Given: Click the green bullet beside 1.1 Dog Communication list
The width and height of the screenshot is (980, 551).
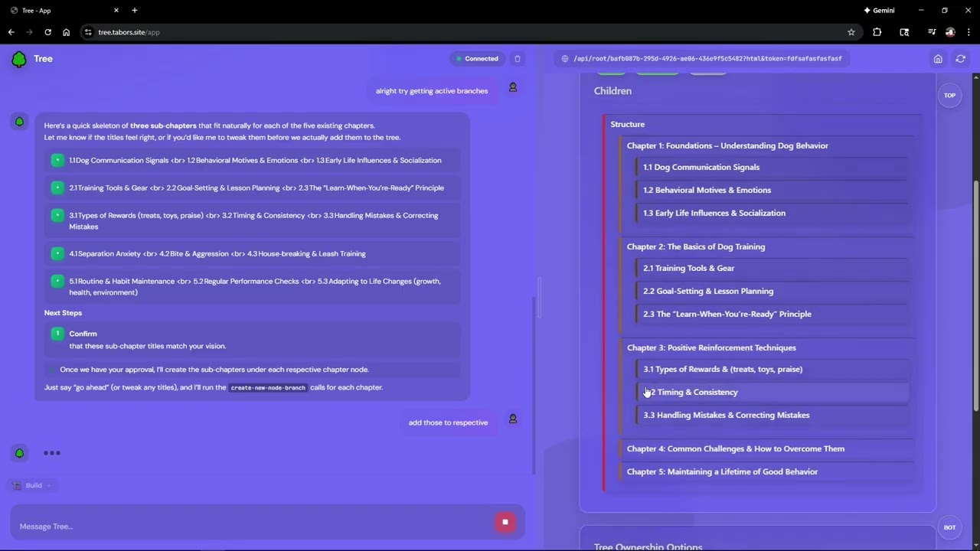Looking at the screenshot, I should [x=57, y=160].
